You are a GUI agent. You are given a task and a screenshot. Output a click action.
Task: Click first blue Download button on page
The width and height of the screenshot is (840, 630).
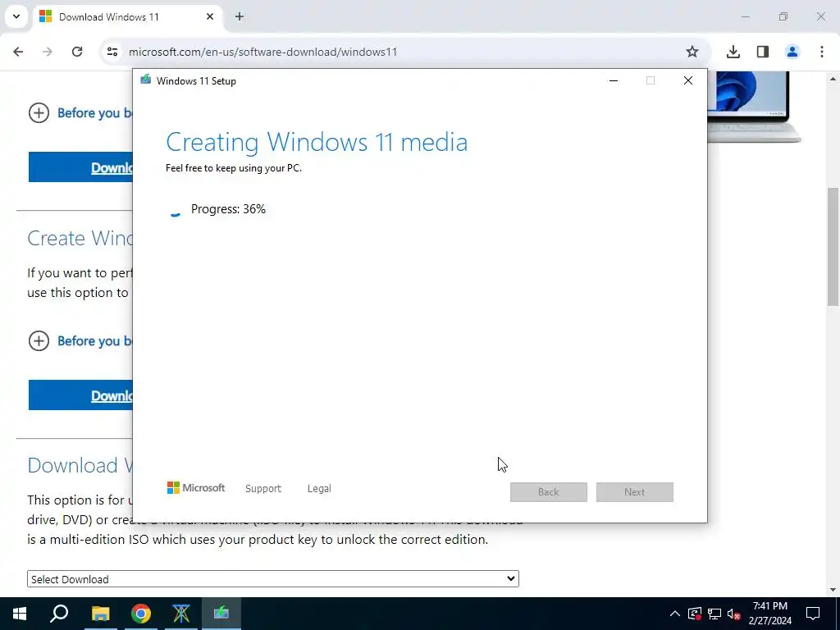tap(80, 167)
